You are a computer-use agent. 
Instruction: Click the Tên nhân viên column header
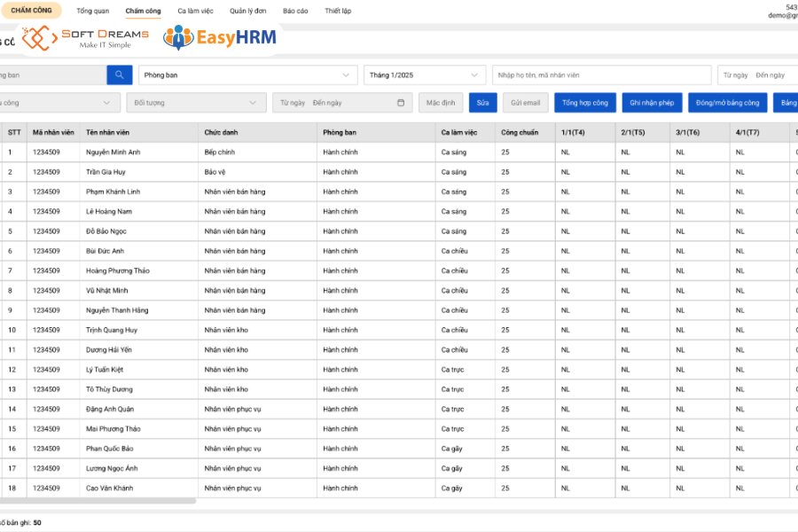click(x=139, y=132)
